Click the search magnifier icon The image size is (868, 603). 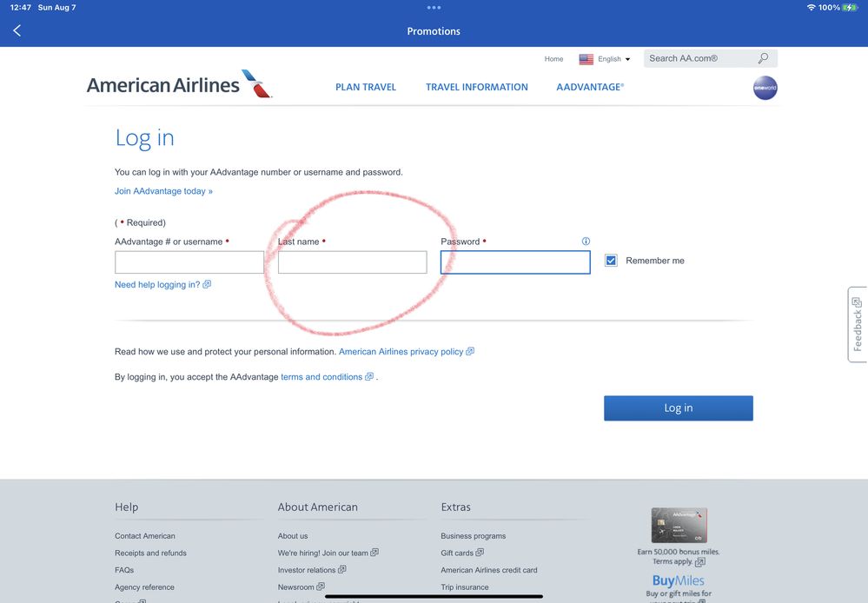pyautogui.click(x=763, y=58)
